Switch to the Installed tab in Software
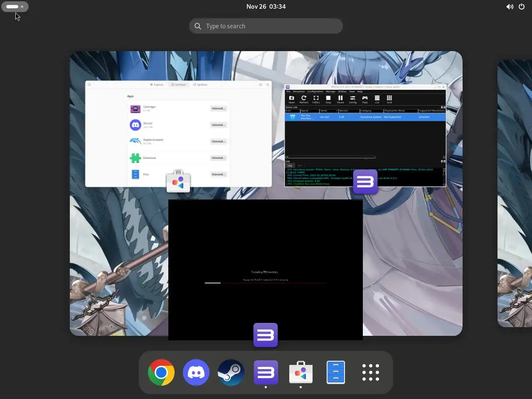 tap(179, 85)
